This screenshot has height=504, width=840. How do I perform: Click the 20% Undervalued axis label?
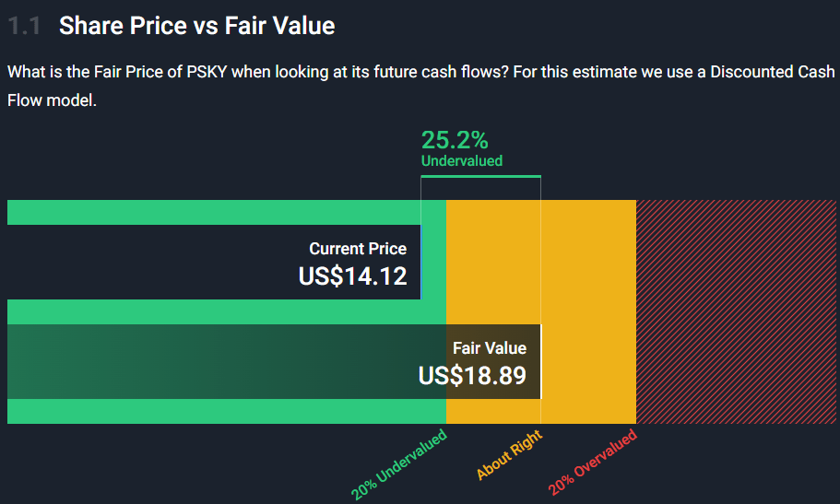pyautogui.click(x=398, y=463)
